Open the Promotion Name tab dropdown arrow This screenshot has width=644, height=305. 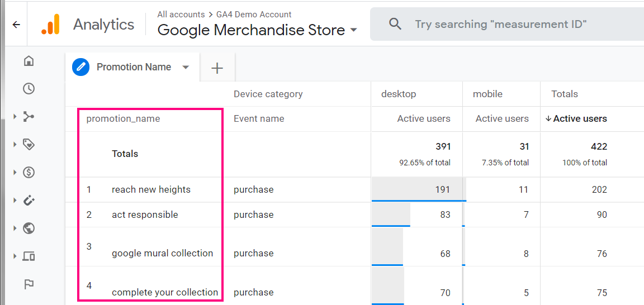186,67
